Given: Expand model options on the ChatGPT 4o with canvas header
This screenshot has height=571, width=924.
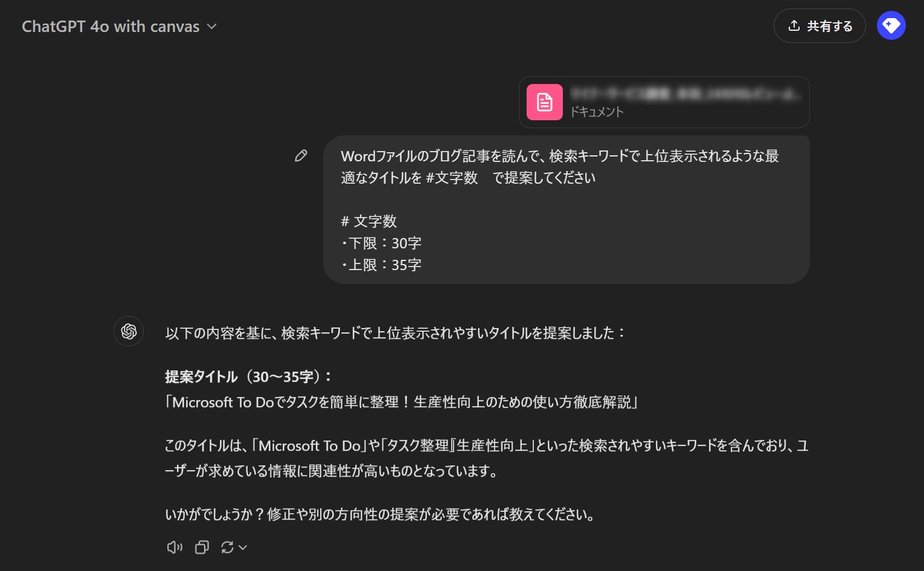Looking at the screenshot, I should [212, 27].
